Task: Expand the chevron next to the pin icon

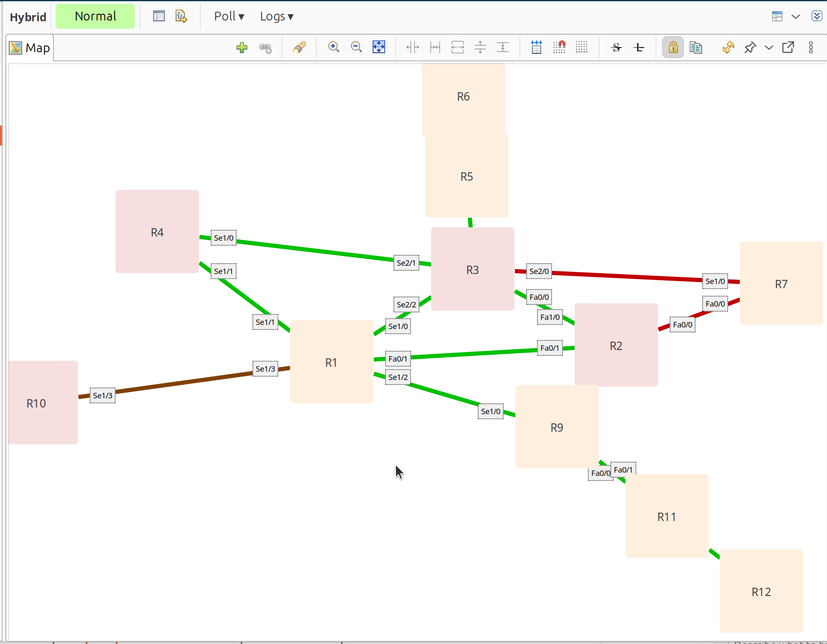Action: coord(769,47)
